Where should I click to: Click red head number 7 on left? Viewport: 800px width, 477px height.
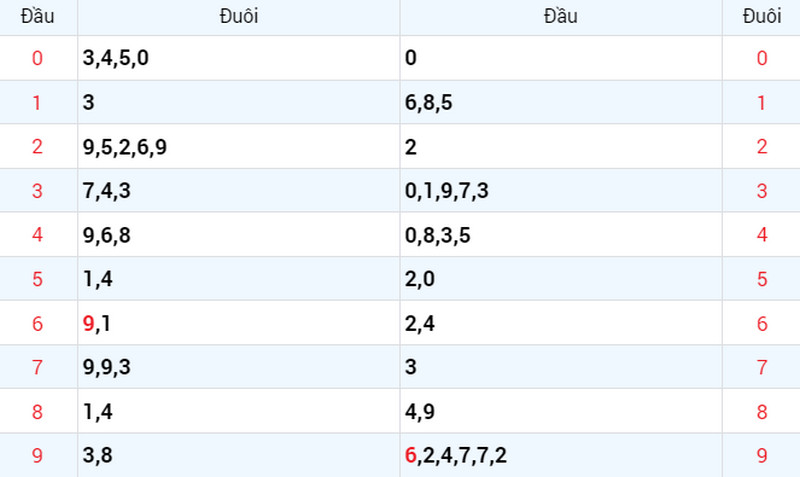(x=37, y=367)
